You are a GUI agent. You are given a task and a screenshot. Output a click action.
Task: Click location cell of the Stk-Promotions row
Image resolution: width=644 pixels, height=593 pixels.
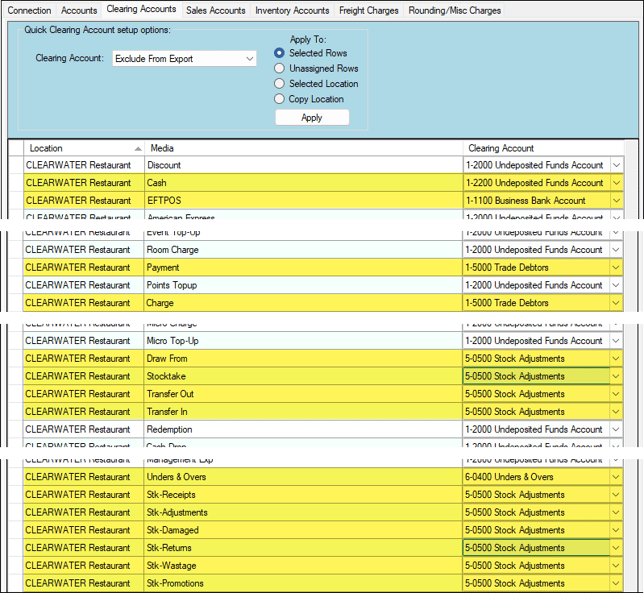pos(83,583)
